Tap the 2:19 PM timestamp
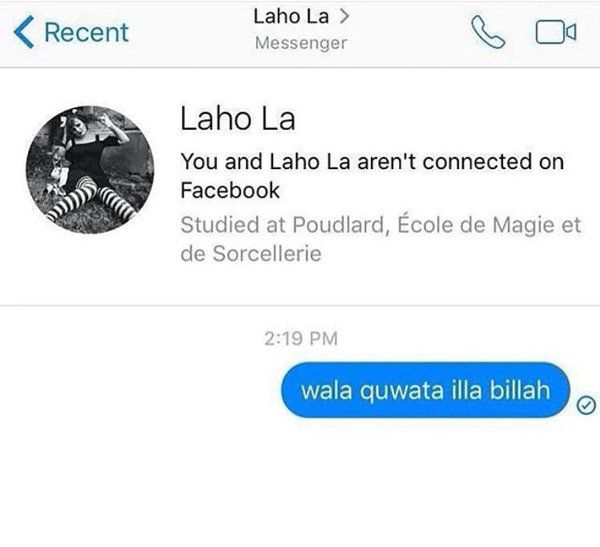Image resolution: width=600 pixels, height=547 pixels. coord(301,338)
